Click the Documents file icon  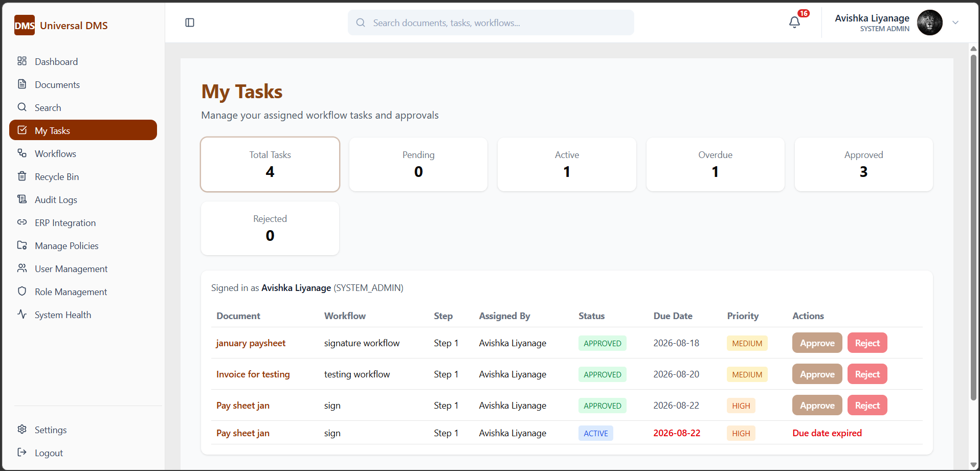click(x=22, y=84)
